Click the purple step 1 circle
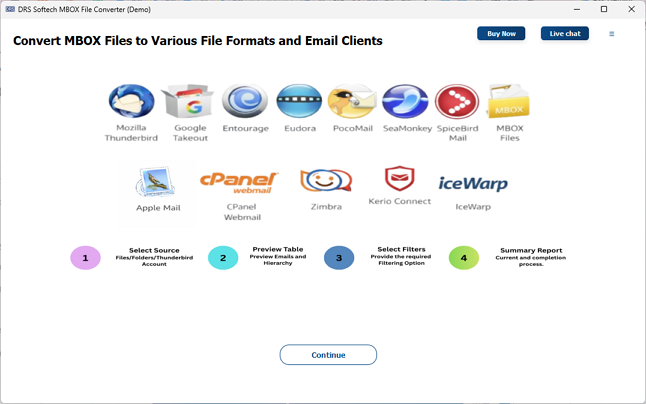Screen dimensions: 646x404 tap(86, 258)
